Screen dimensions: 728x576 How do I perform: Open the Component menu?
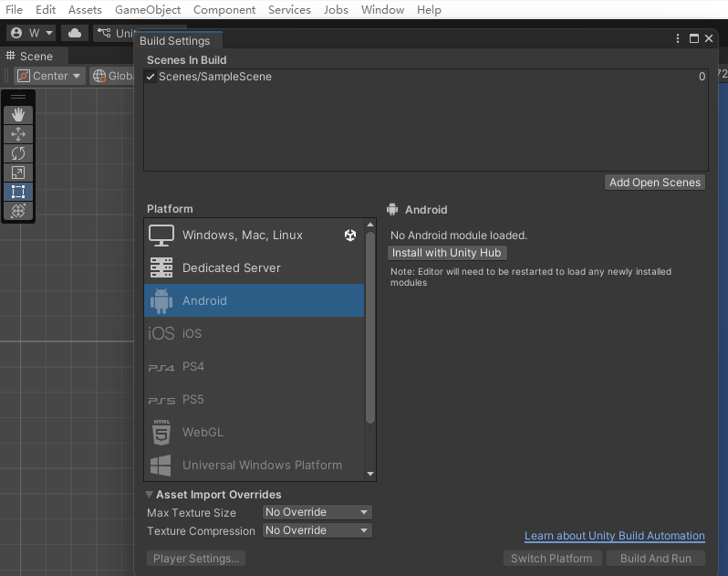[224, 10]
